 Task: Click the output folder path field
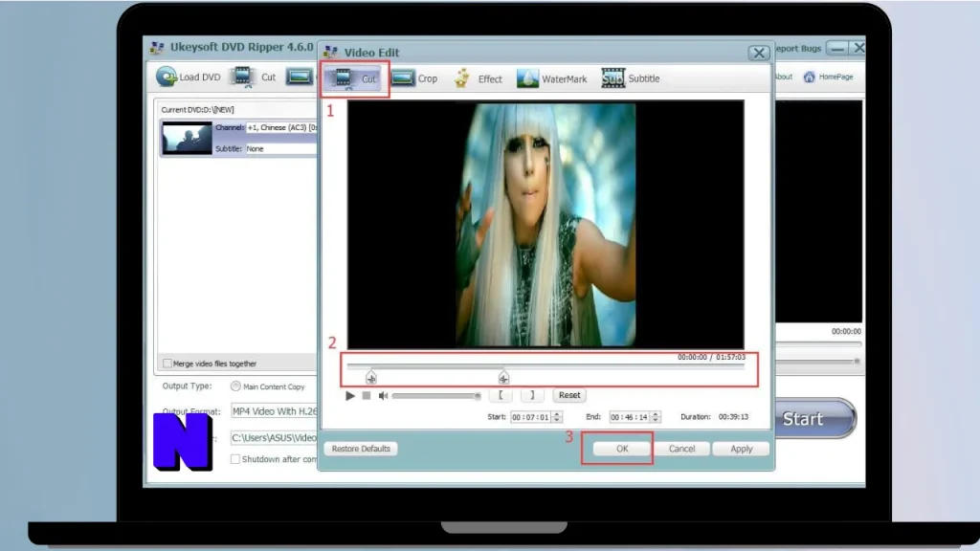pyautogui.click(x=275, y=438)
